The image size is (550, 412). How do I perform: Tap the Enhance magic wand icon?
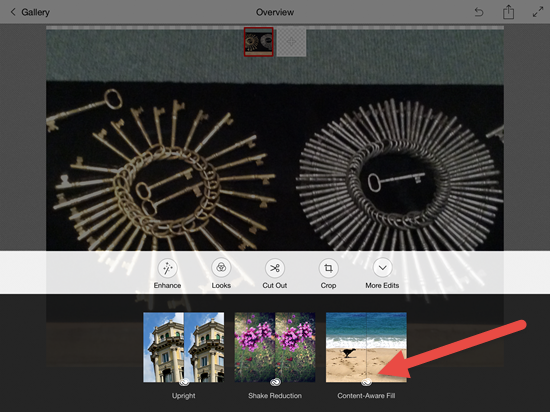click(x=167, y=268)
